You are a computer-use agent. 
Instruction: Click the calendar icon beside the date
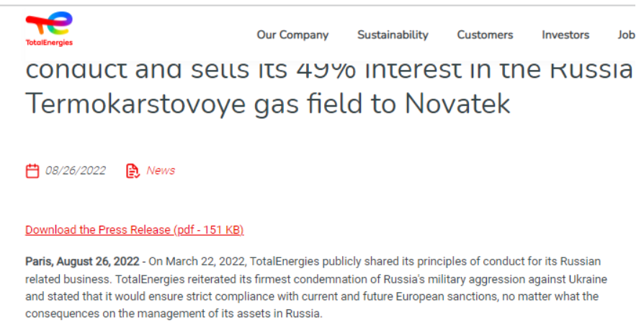click(32, 171)
